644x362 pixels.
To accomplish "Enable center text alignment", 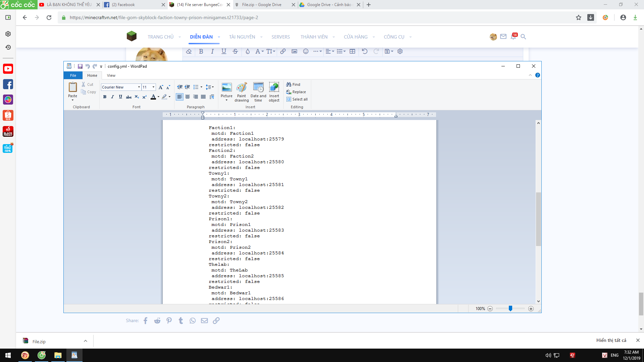I will pyautogui.click(x=187, y=97).
